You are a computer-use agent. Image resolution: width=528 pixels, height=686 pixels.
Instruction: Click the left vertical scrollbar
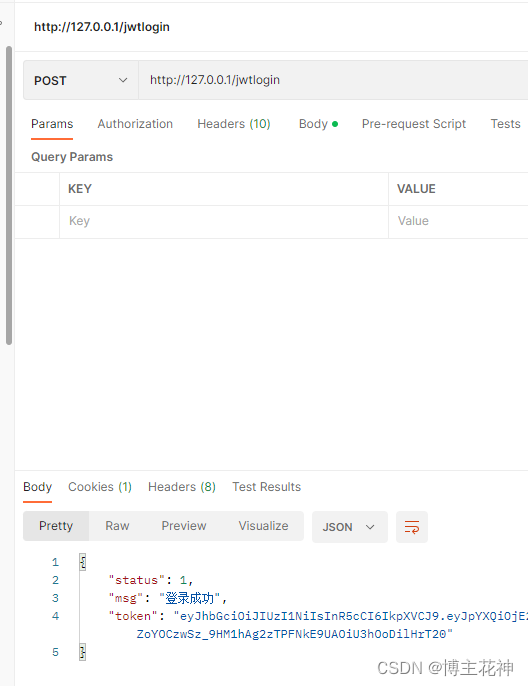9,196
